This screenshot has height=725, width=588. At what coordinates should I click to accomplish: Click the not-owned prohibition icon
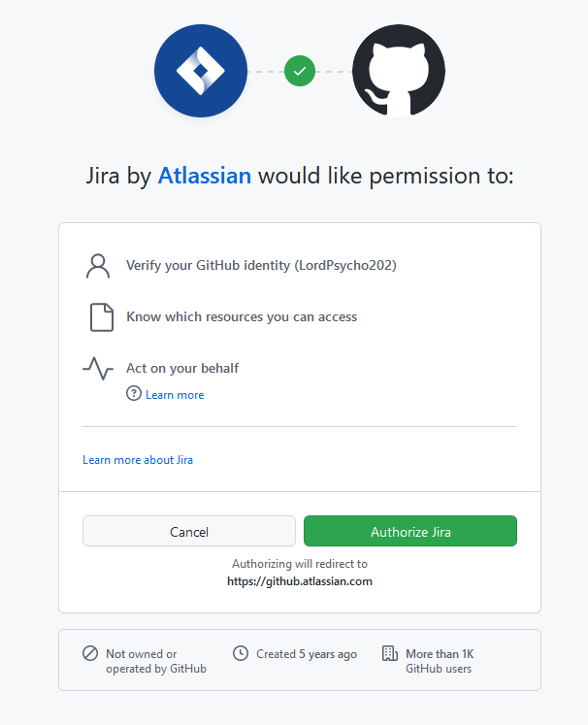pos(90,654)
